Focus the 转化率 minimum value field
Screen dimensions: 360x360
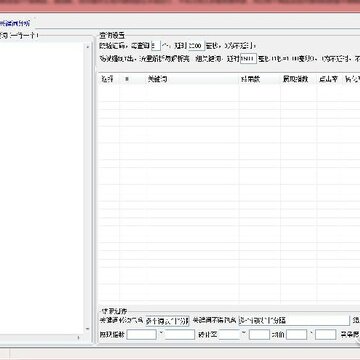pyautogui.click(x=229, y=334)
